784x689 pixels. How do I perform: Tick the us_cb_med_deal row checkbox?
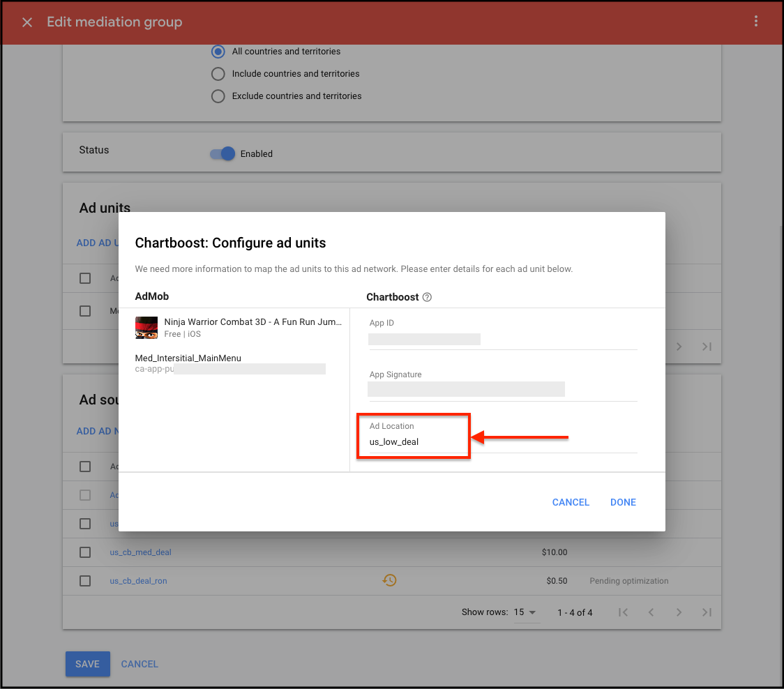(x=85, y=552)
